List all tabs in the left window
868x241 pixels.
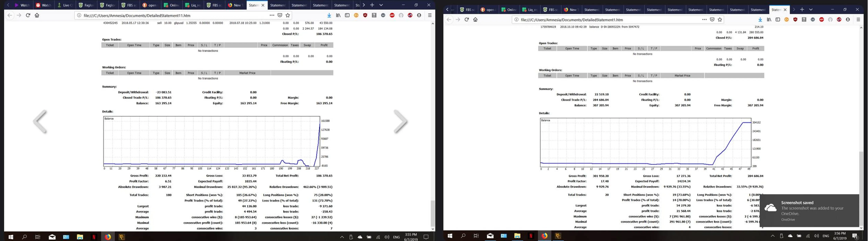381,5
